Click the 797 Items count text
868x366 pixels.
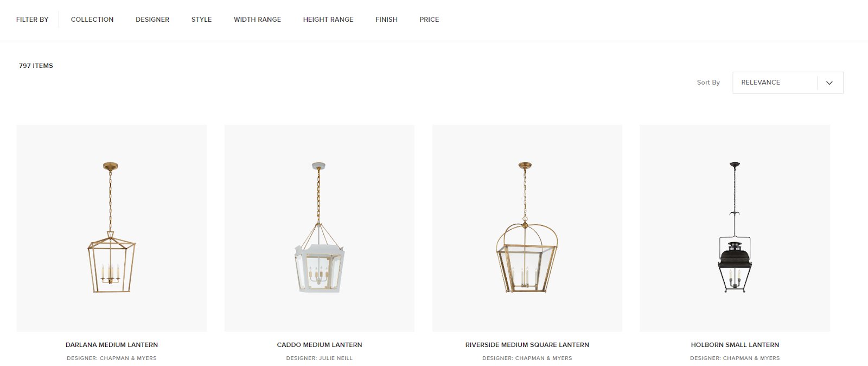pyautogui.click(x=36, y=66)
